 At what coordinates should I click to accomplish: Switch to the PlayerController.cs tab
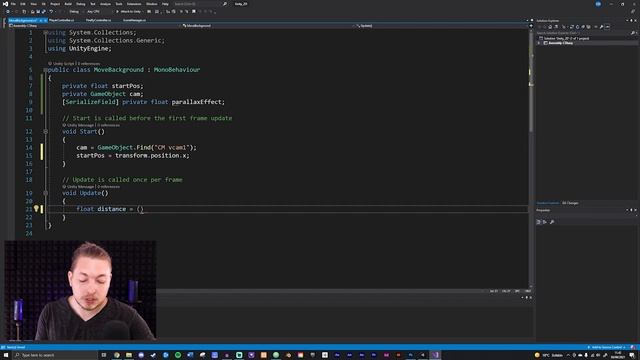coord(62,20)
